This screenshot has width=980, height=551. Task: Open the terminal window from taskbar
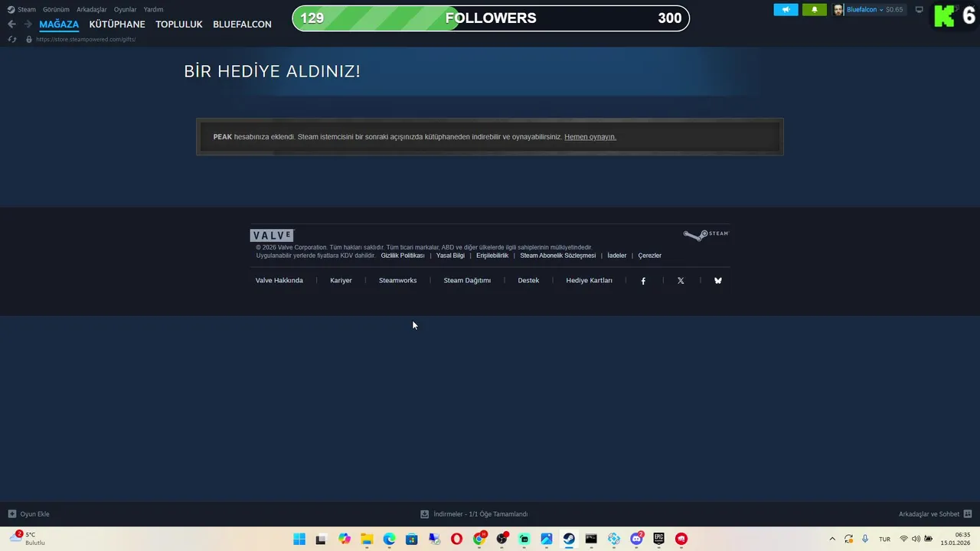[591, 539]
